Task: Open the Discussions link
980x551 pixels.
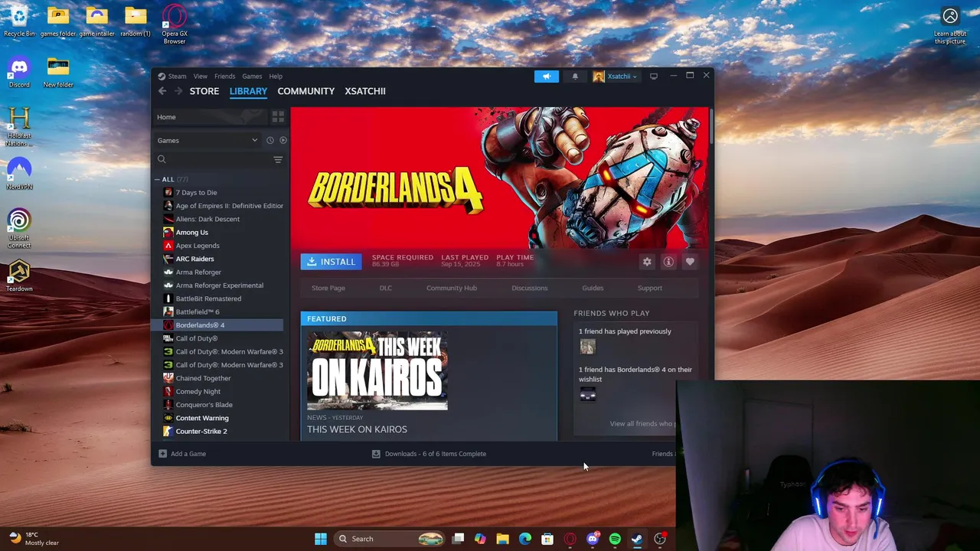Action: (x=530, y=288)
